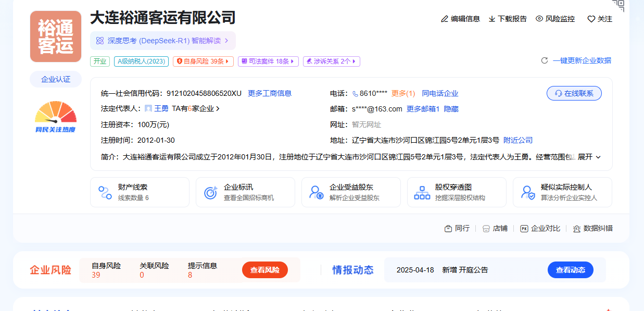
Task: Open the 2025-04-18 新增 开庭公告 entry
Action: point(443,270)
